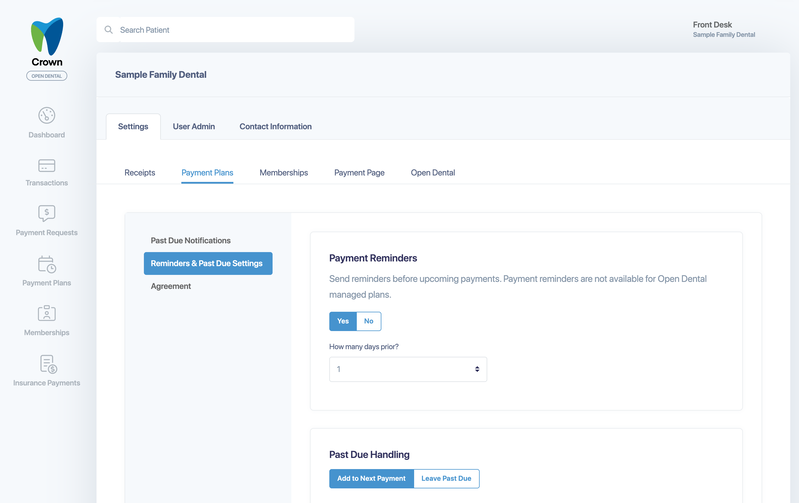The image size is (799, 503).
Task: Switch to the User Admin tab
Action: coord(194,126)
